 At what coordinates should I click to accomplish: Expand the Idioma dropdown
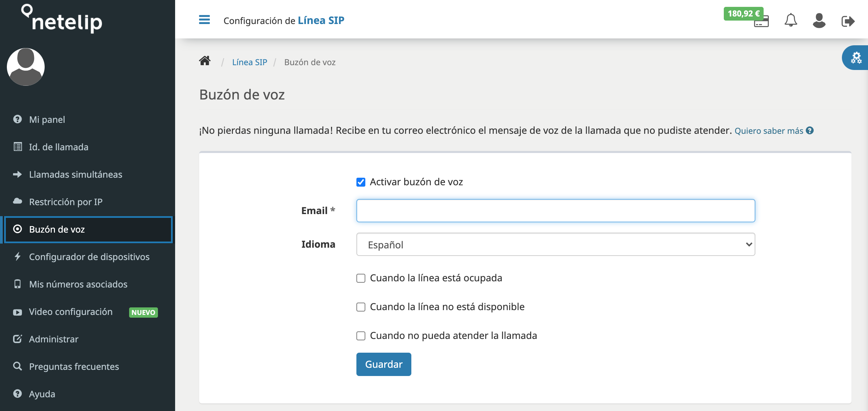(x=555, y=244)
